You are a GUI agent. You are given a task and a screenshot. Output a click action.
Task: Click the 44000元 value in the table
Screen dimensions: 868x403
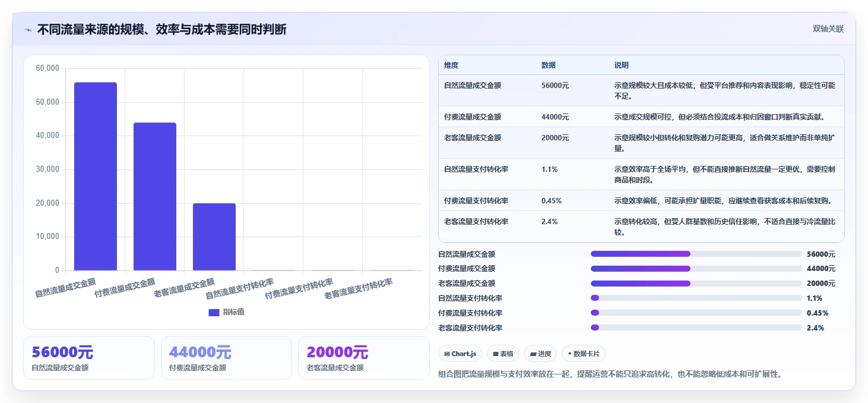[555, 117]
